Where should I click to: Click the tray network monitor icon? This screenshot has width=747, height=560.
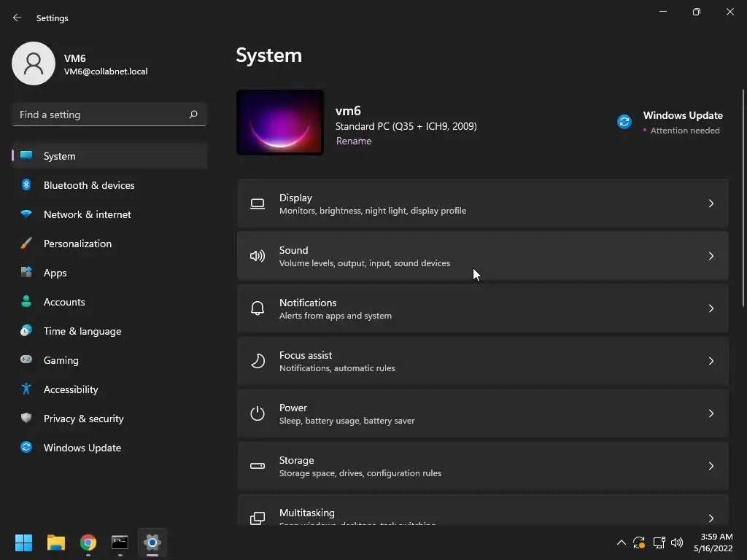(x=659, y=542)
